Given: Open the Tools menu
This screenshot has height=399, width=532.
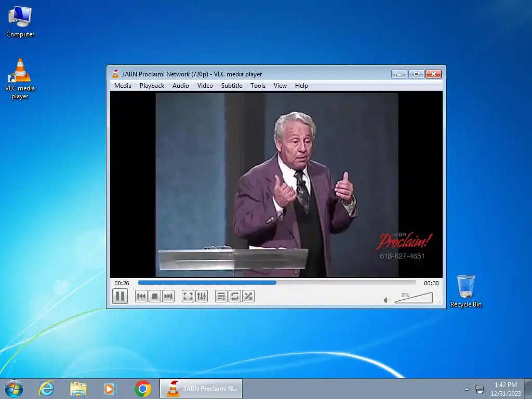Looking at the screenshot, I should point(258,86).
